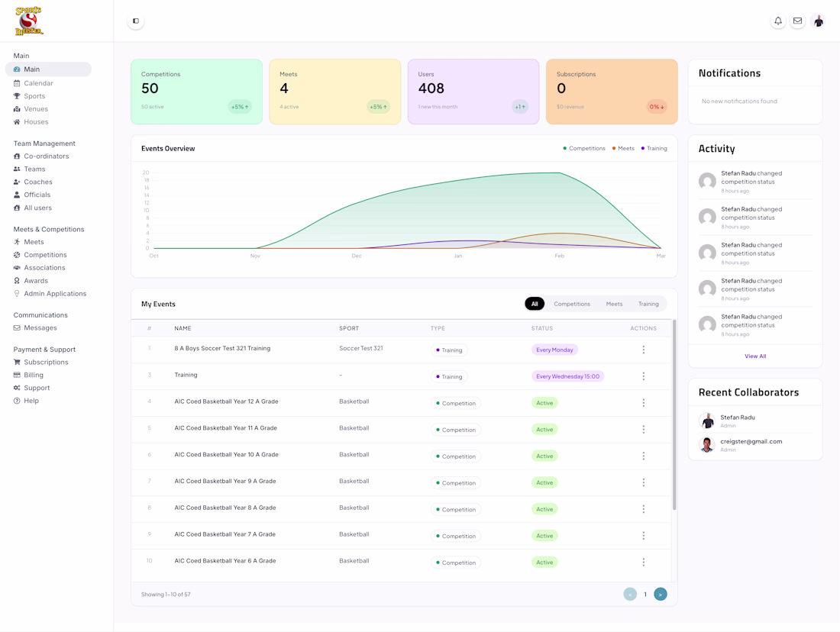Toggle Competitions series in chart legend

click(584, 148)
